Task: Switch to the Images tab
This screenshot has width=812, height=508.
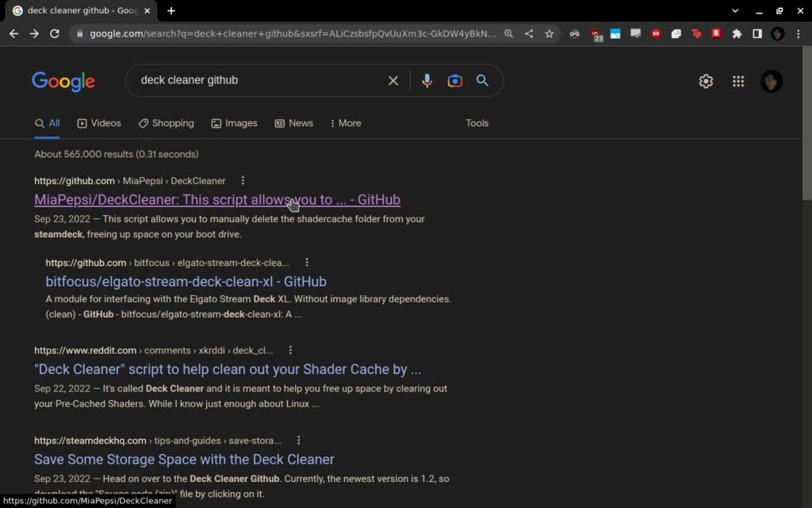Action: [234, 123]
